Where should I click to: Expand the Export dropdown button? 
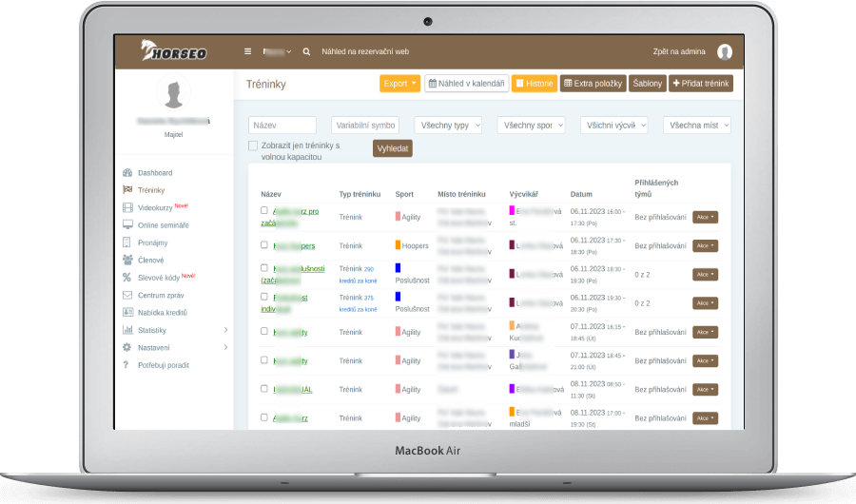tap(399, 84)
